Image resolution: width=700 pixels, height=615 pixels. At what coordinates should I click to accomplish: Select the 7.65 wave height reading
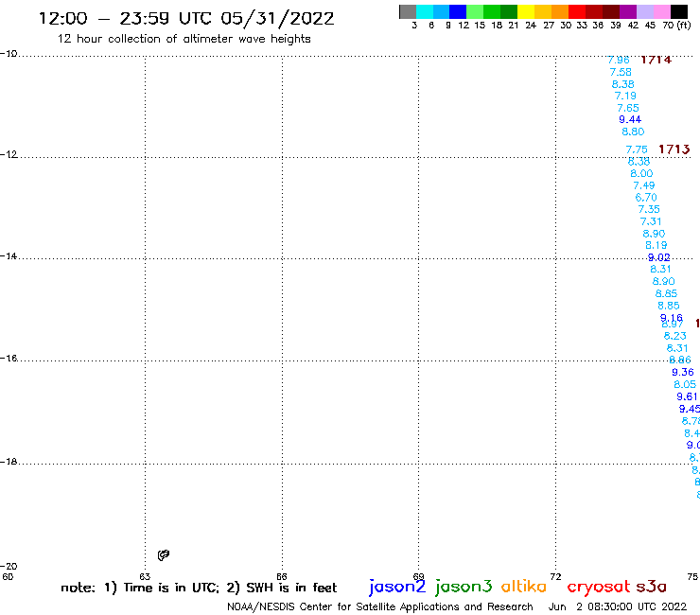pyautogui.click(x=628, y=108)
